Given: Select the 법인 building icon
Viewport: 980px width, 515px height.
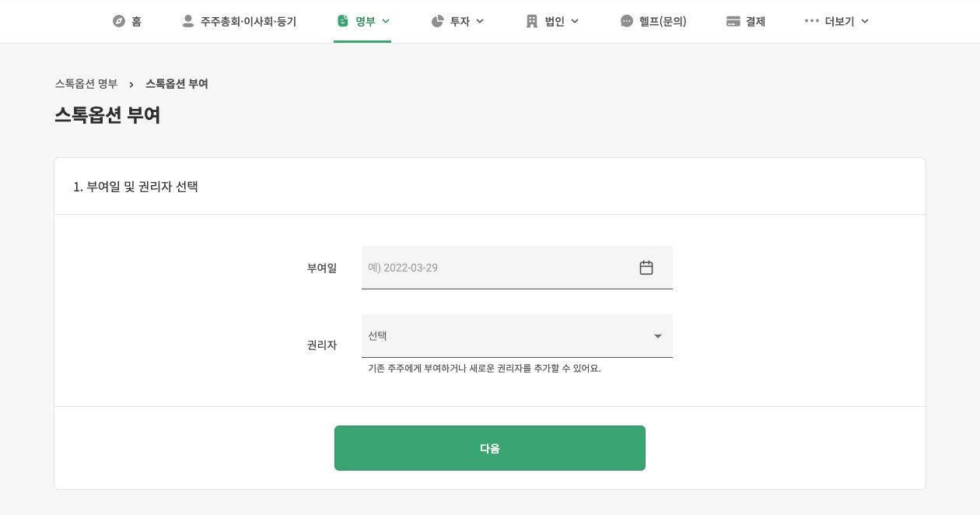Looking at the screenshot, I should [x=530, y=21].
